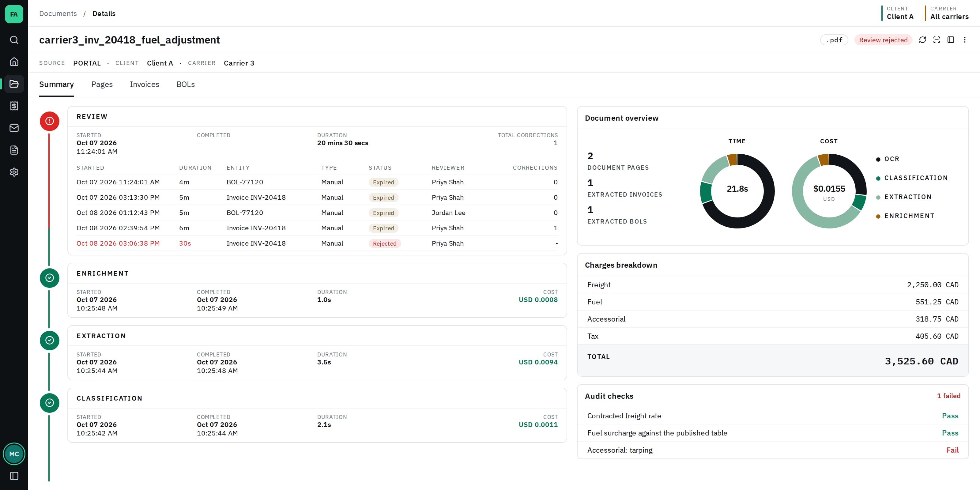Viewport: 980px width, 490px height.
Task: Switch to the Pages tab
Action: pos(102,84)
